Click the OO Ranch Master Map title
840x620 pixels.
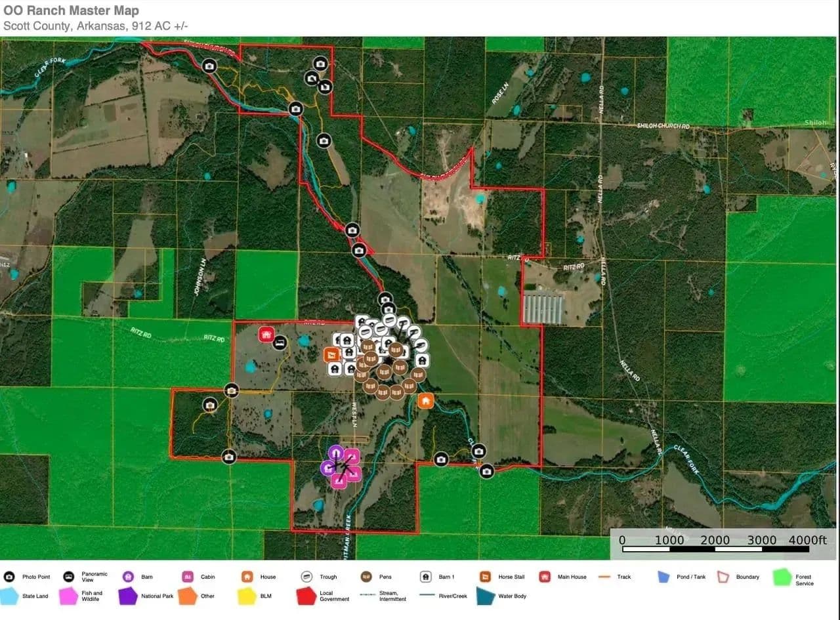click(x=71, y=10)
